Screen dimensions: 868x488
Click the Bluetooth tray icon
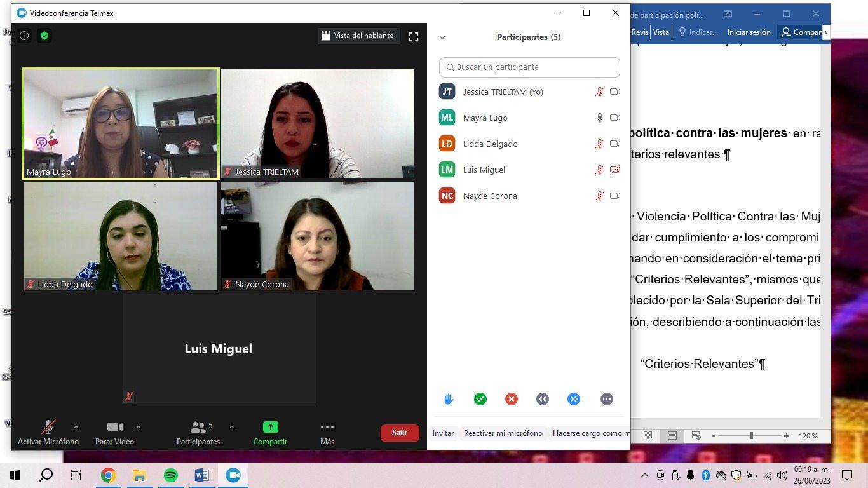click(x=705, y=475)
